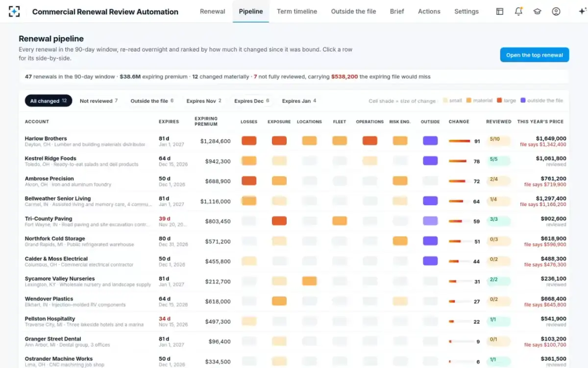Viewport: 588px width, 368px height.
Task: Click the sparkle assistant icon
Action: [582, 11]
